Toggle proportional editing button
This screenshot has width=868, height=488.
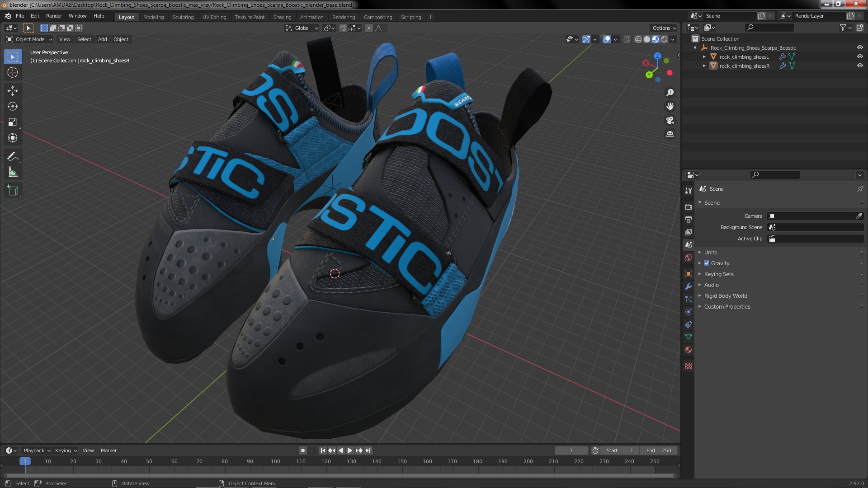(x=369, y=28)
